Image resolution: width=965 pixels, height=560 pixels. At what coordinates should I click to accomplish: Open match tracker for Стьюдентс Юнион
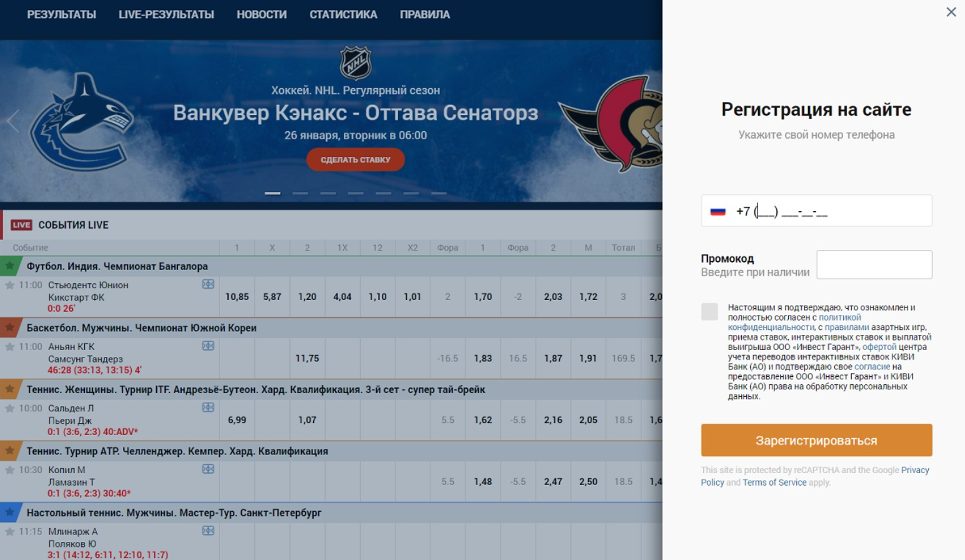[208, 284]
